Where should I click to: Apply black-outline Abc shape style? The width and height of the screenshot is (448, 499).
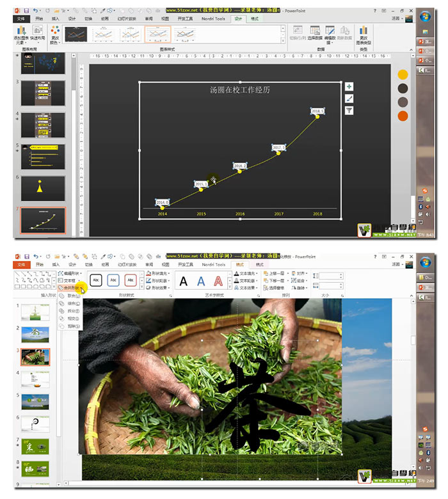[x=96, y=280]
